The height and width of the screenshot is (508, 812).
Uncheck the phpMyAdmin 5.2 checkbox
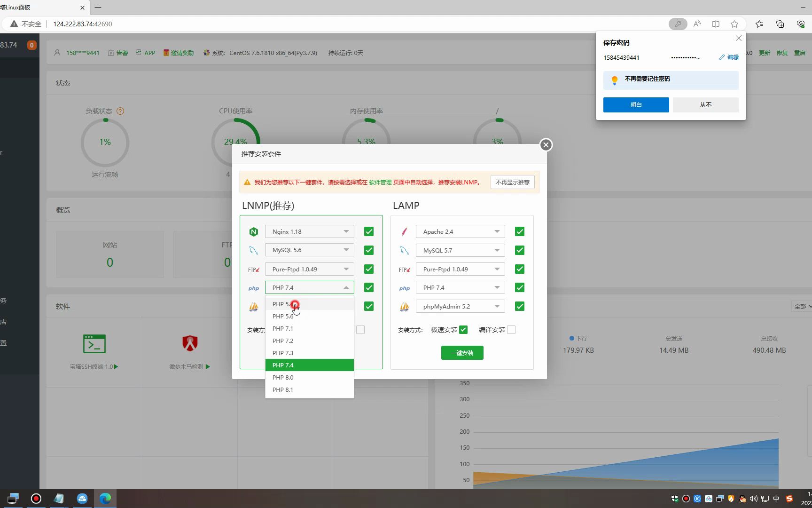click(520, 306)
